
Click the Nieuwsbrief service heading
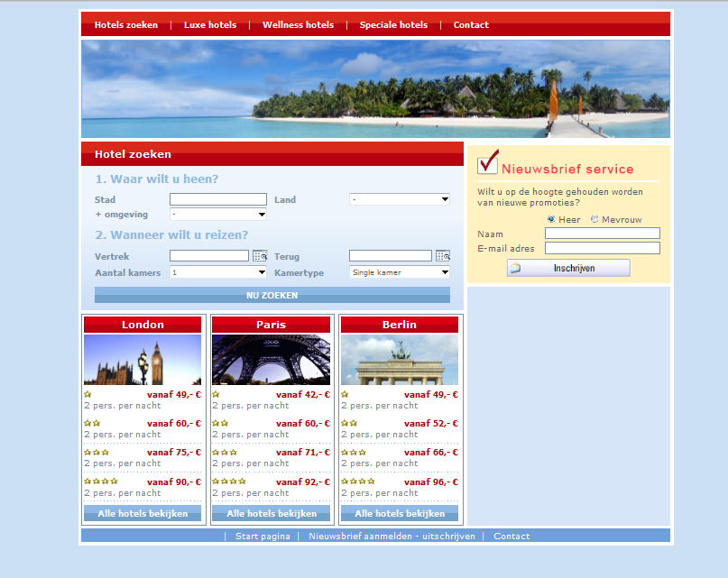pyautogui.click(x=567, y=169)
